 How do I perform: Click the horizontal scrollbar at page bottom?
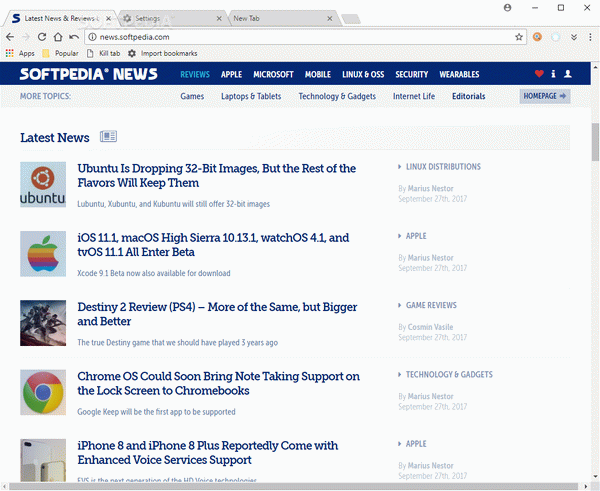[293, 486]
